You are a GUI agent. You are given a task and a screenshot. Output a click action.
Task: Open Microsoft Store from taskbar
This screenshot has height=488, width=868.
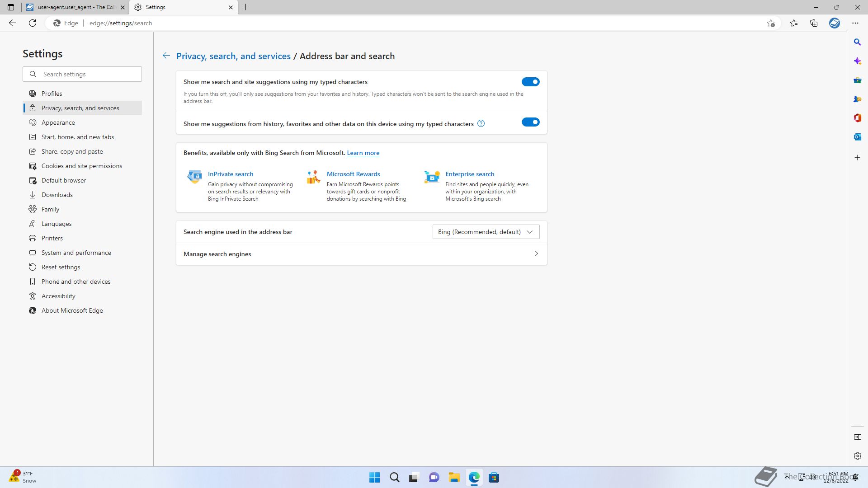tap(494, 477)
